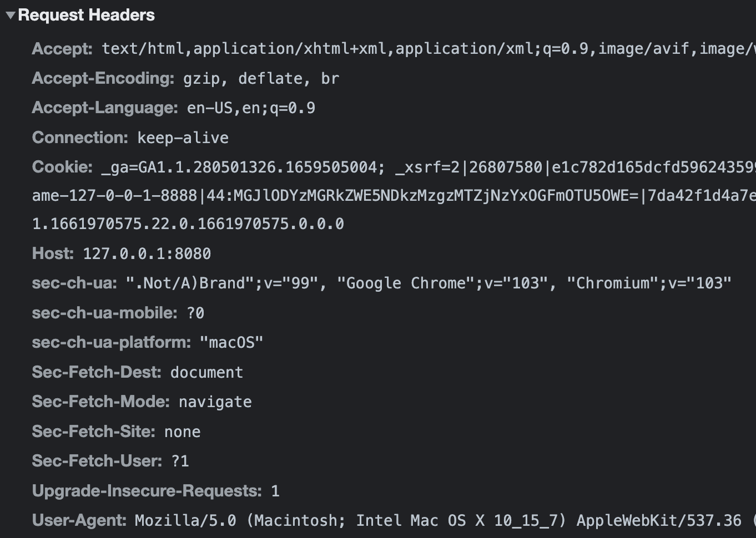Click the navigate value of Sec-Fetch-Mode

pyautogui.click(x=215, y=402)
